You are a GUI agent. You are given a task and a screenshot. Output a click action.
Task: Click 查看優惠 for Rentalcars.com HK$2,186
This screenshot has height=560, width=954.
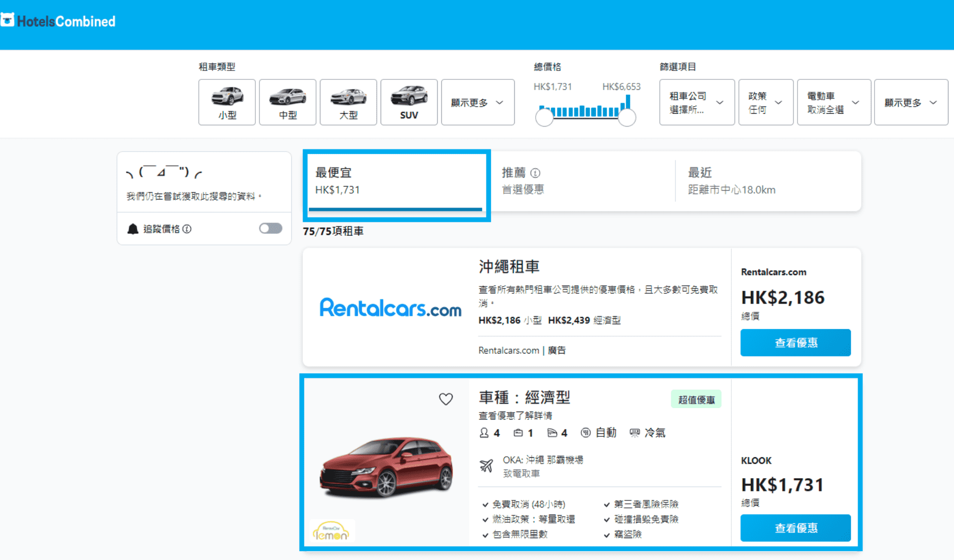pyautogui.click(x=795, y=343)
